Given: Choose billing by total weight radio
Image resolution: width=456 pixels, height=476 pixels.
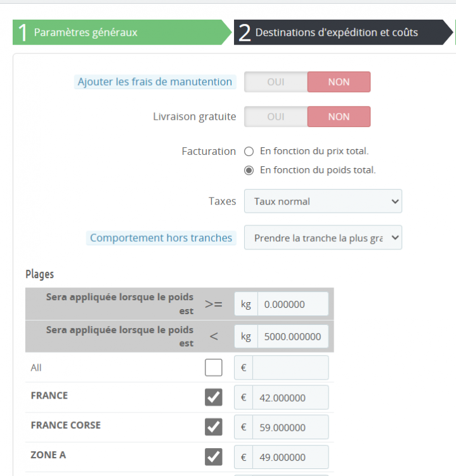Looking at the screenshot, I should point(249,170).
